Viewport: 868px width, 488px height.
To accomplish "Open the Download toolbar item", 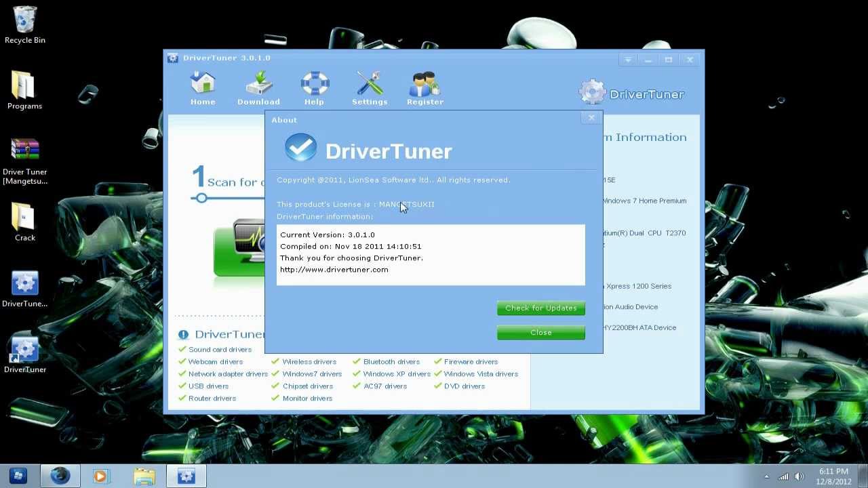I will point(258,89).
